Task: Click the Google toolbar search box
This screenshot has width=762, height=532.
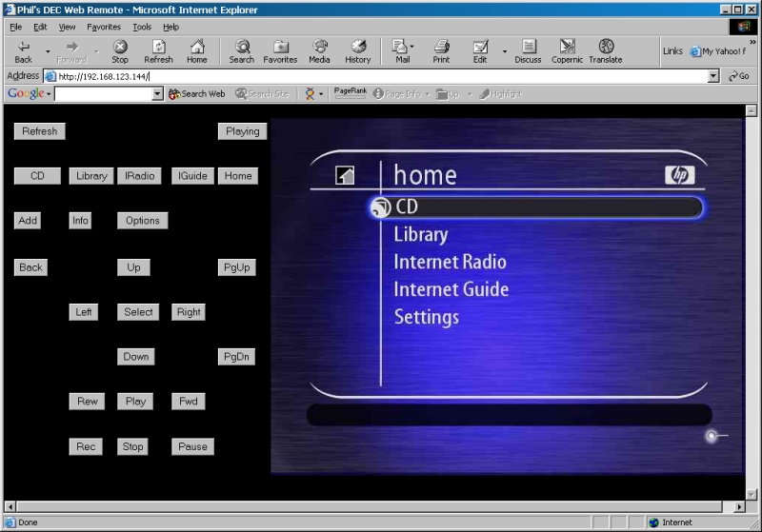Action: [104, 93]
